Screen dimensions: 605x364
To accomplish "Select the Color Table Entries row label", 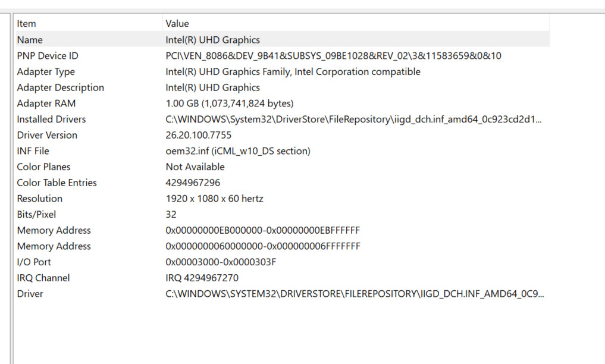I will click(x=57, y=183).
